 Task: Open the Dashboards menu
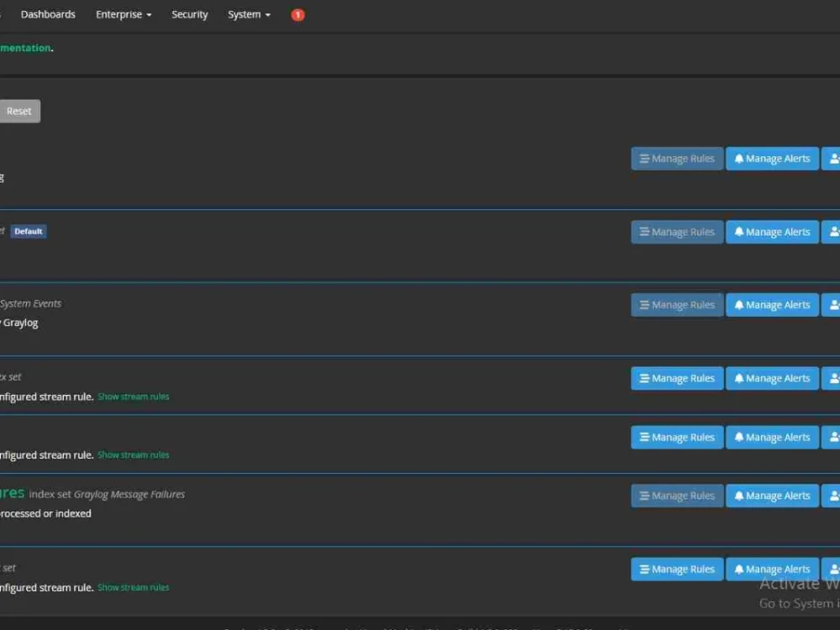(x=48, y=14)
